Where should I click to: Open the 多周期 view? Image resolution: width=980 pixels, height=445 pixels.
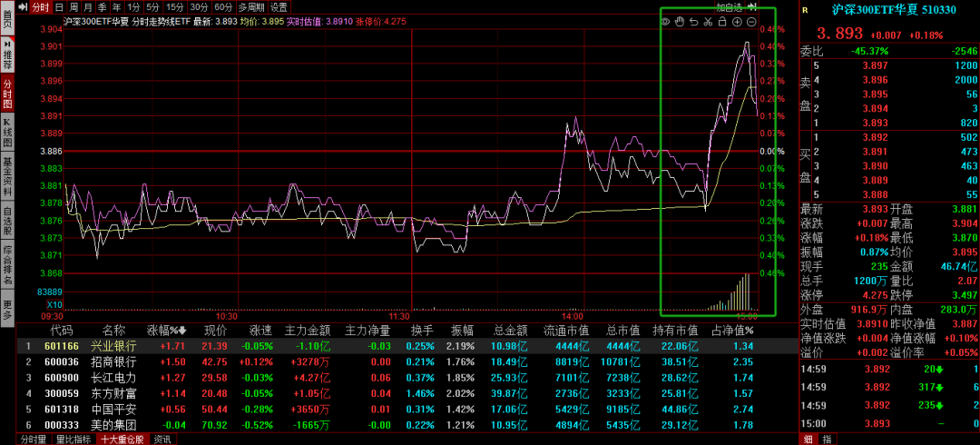(x=250, y=6)
